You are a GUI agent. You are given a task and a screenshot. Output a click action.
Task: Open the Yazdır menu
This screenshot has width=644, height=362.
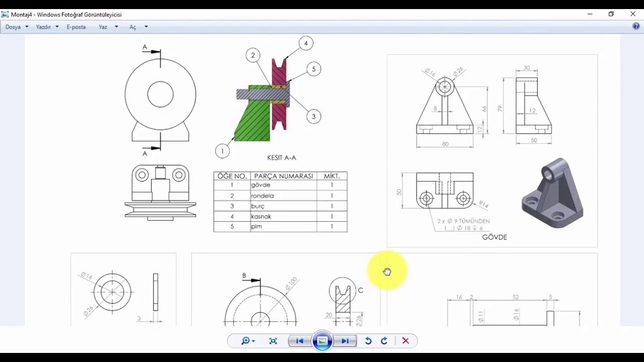coord(43,27)
